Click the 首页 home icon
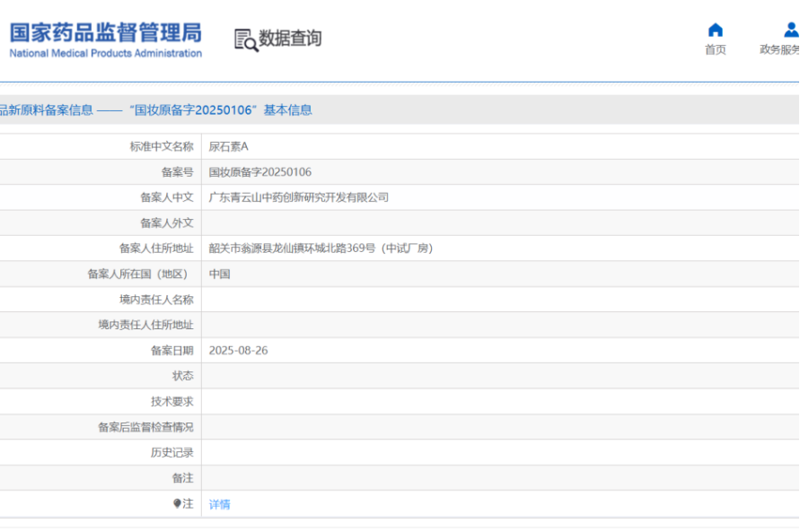 (716, 31)
